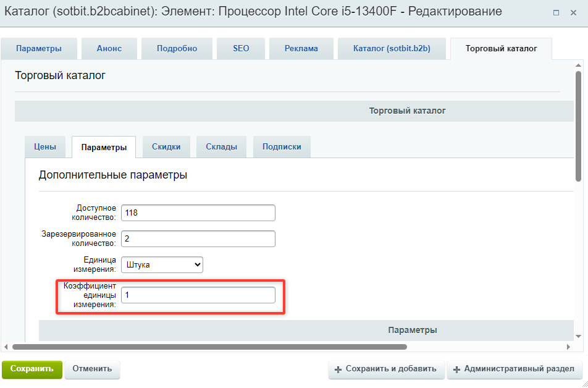Viewport: 588px width, 388px height.
Task: Click the horizontal scrollbar thumb
Action: (209, 347)
